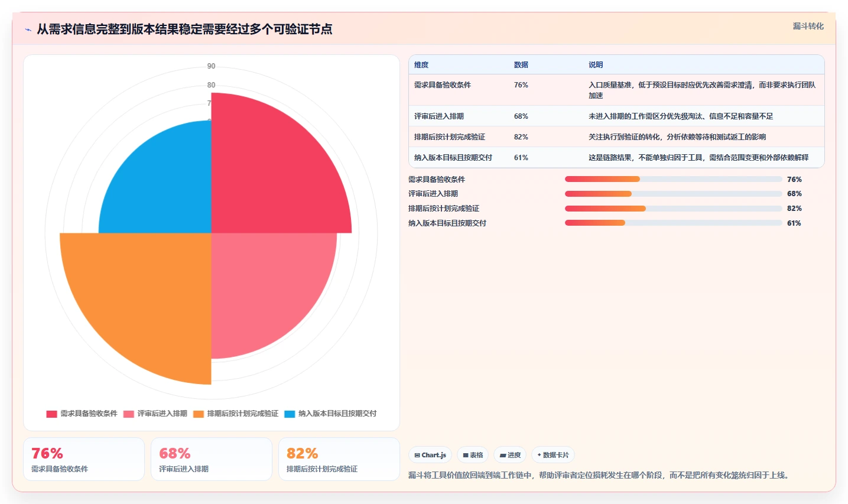
Task: Select the 评审后进入排期 table row cell
Action: (439, 116)
